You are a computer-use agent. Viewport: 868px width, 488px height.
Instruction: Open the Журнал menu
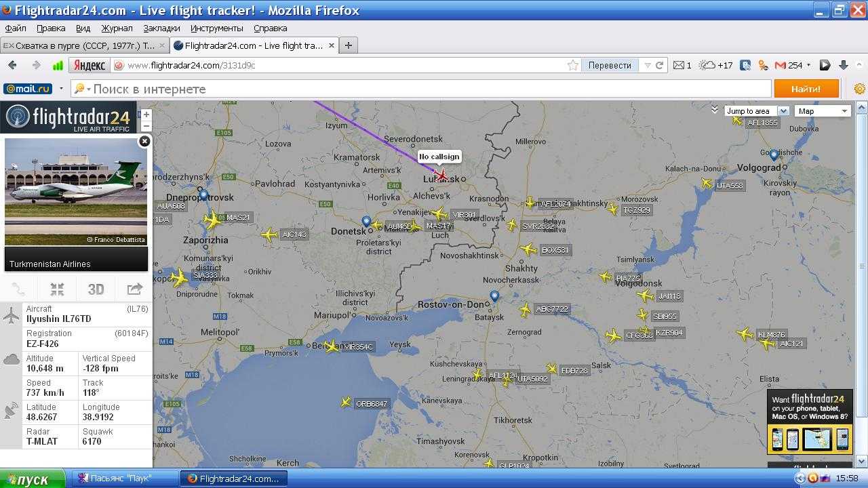[x=117, y=28]
